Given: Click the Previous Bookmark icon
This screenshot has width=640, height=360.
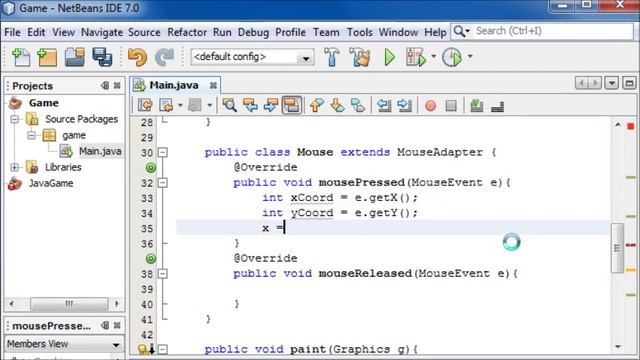Looking at the screenshot, I should click(317, 106).
